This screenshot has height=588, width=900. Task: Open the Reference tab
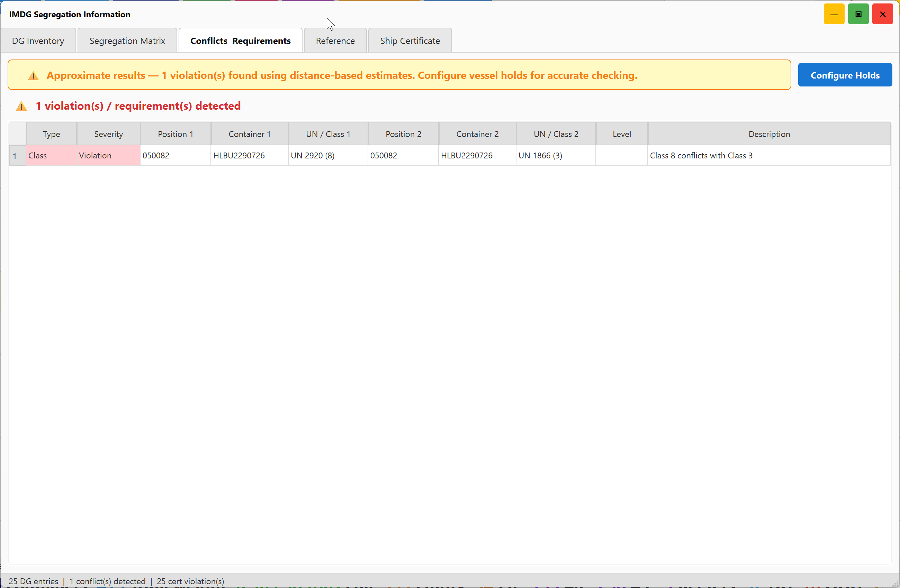click(x=335, y=40)
